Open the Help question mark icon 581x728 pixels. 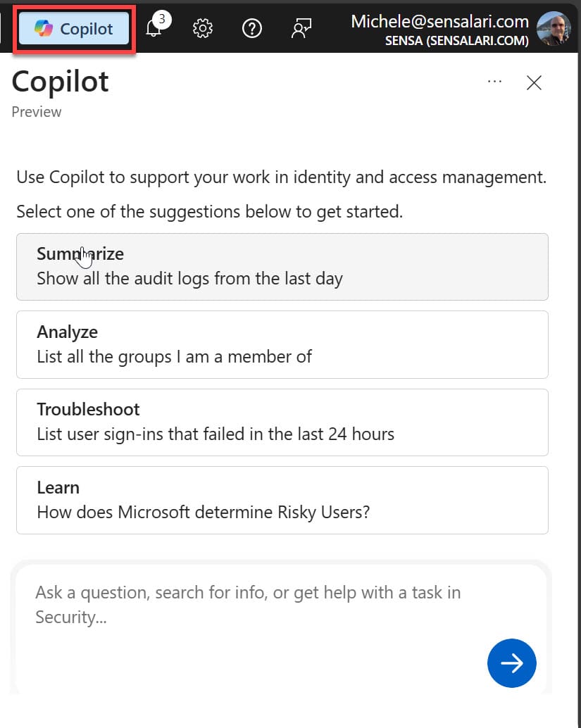251,29
